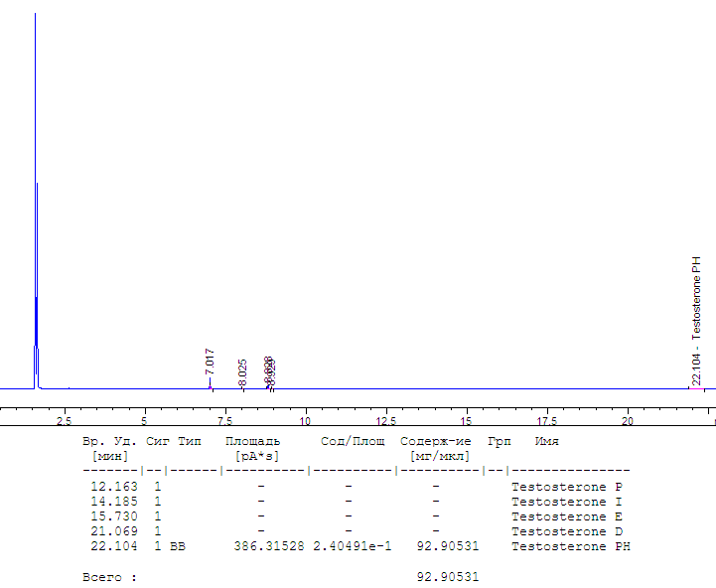Click the tall solvent peak in chromatogram
This screenshot has width=716, height=588.
pyautogui.click(x=36, y=199)
